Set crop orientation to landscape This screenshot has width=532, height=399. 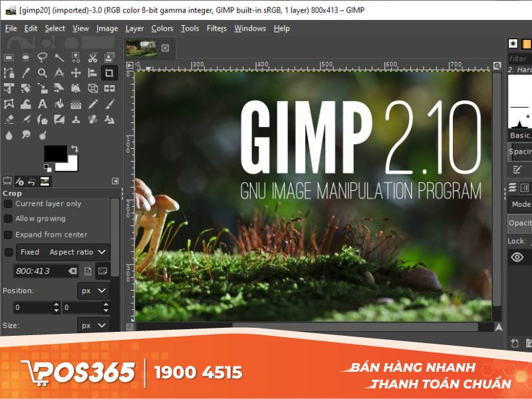[102, 271]
